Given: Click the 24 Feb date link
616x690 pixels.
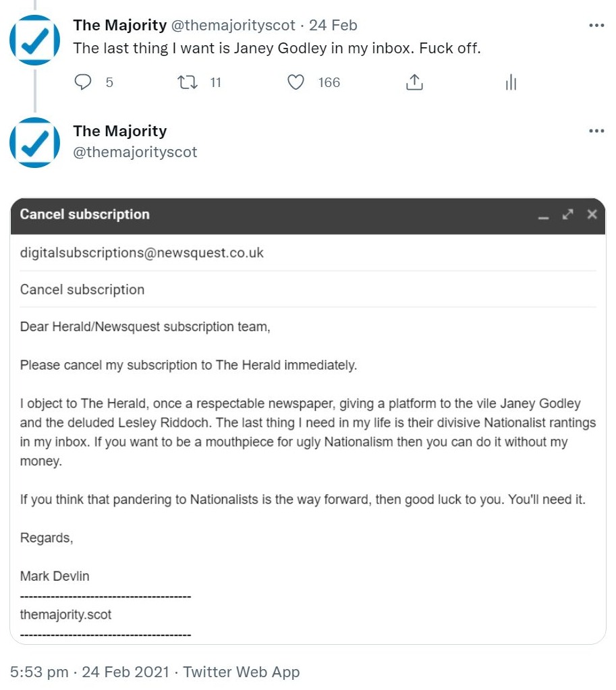Looking at the screenshot, I should 333,26.
